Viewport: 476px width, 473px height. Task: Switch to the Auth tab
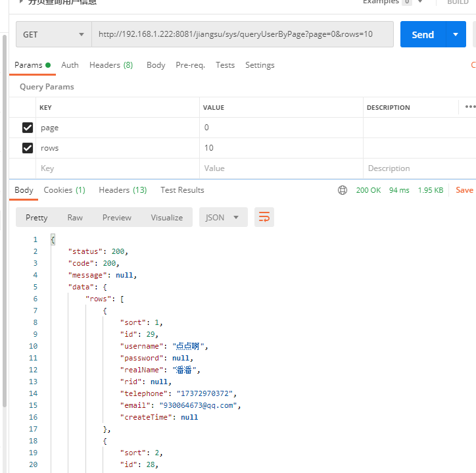pos(70,65)
